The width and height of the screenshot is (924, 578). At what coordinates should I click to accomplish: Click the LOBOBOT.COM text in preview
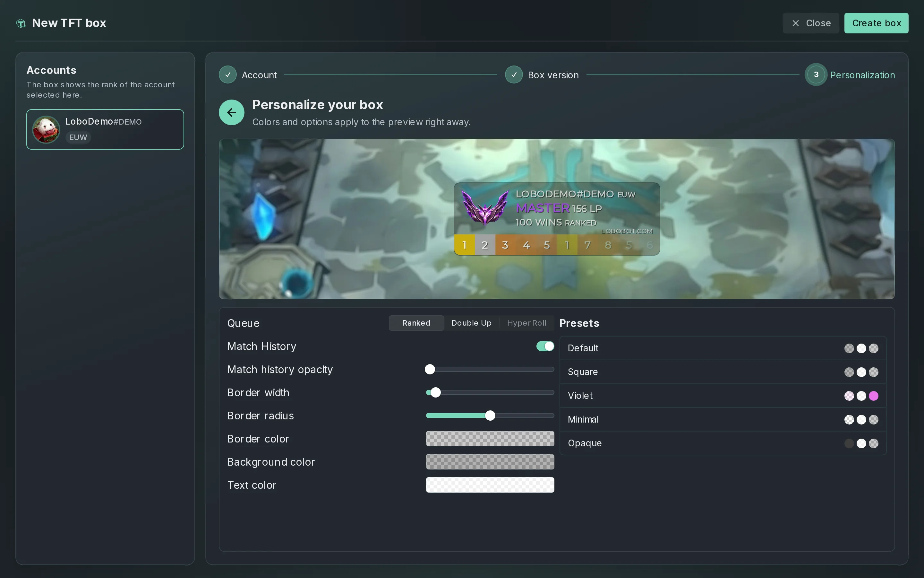pos(627,231)
